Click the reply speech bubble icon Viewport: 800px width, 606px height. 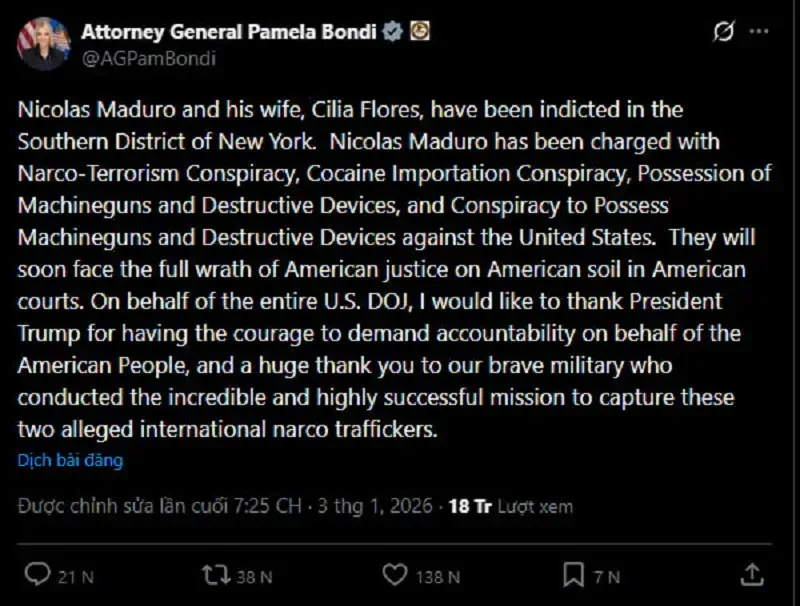(37, 574)
